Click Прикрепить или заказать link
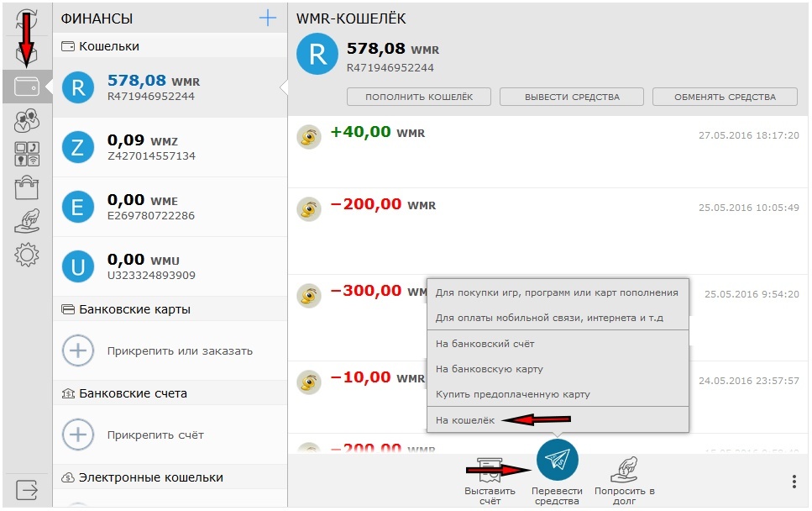Screen dimensions: 812x511 pyautogui.click(x=180, y=350)
